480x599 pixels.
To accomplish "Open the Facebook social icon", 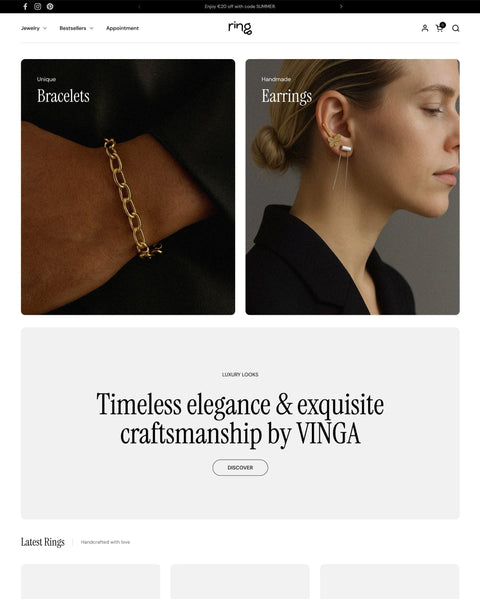I will pyautogui.click(x=25, y=6).
